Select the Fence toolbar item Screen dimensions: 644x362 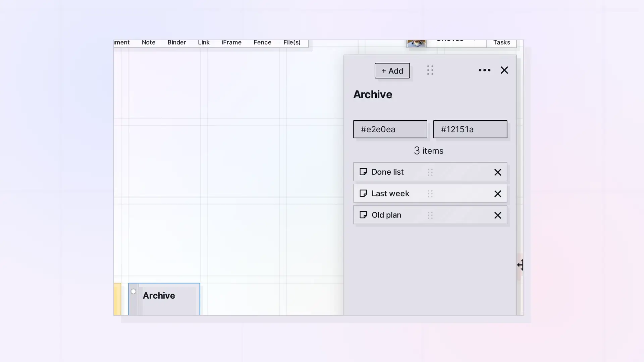tap(262, 43)
